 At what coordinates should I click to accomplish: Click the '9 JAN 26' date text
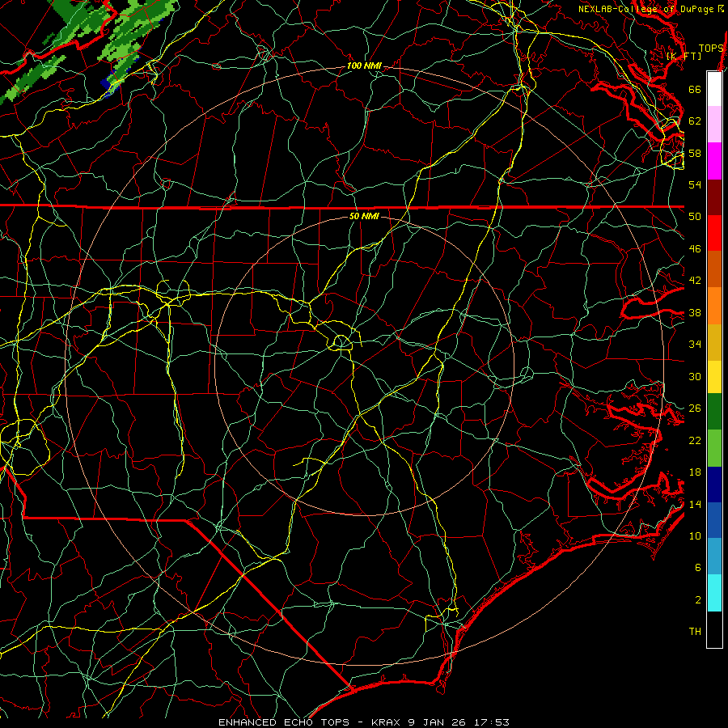(438, 722)
